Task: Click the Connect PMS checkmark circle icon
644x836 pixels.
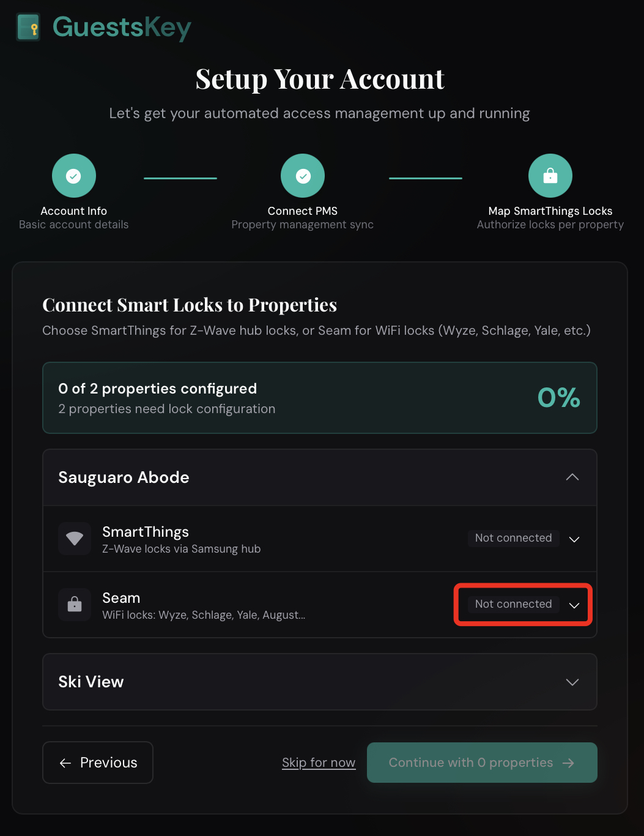Action: point(302,176)
